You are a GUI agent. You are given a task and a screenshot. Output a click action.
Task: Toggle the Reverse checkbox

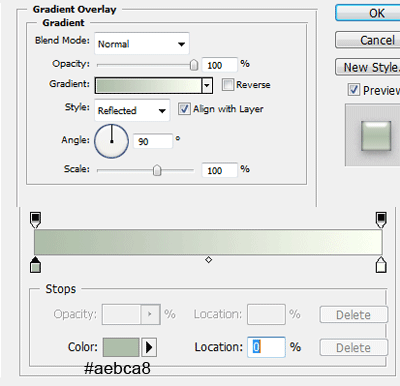(228, 85)
